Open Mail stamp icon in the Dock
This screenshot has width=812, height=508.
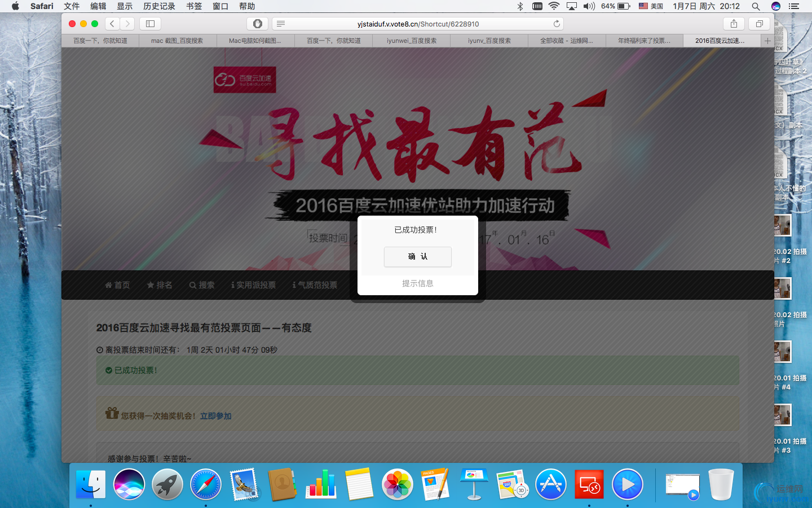pyautogui.click(x=244, y=484)
